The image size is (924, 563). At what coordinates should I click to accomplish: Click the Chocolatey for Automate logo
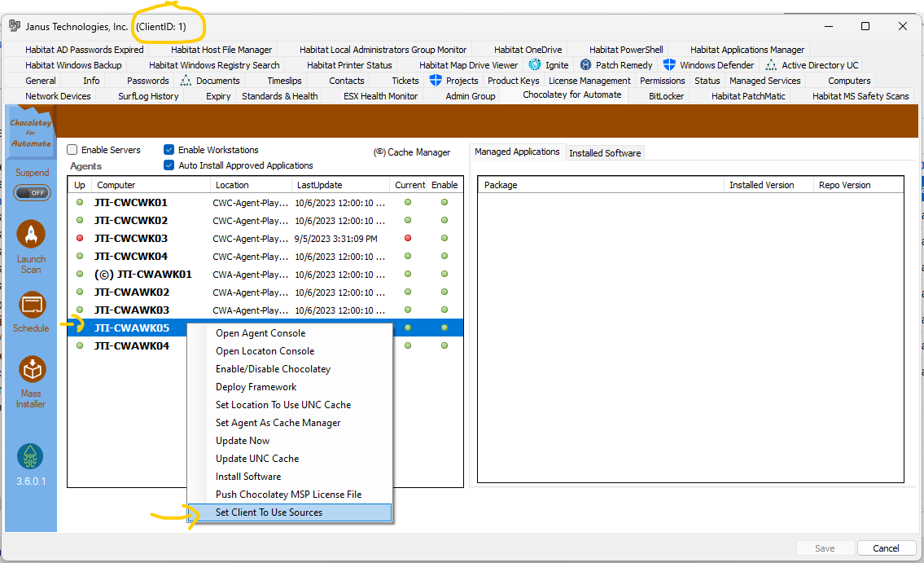(x=31, y=133)
